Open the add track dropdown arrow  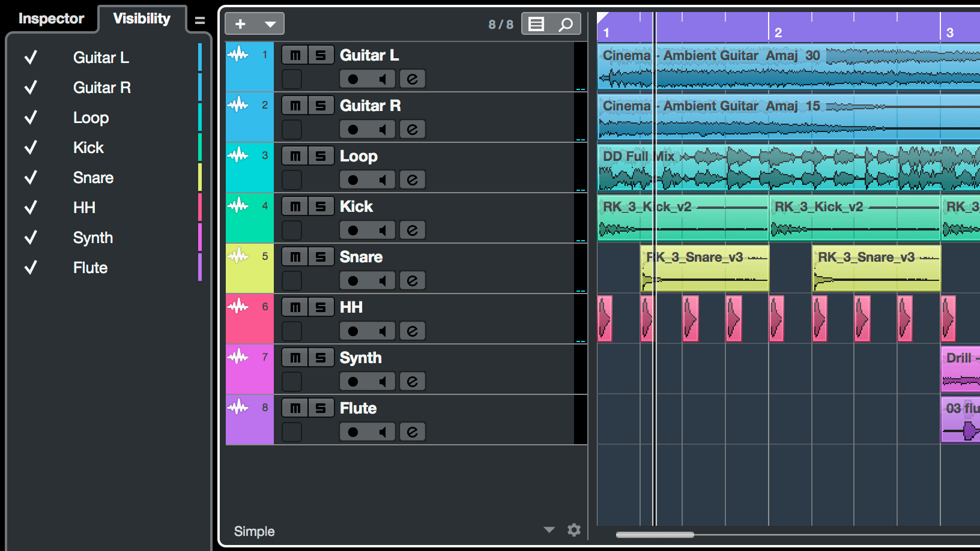(270, 24)
